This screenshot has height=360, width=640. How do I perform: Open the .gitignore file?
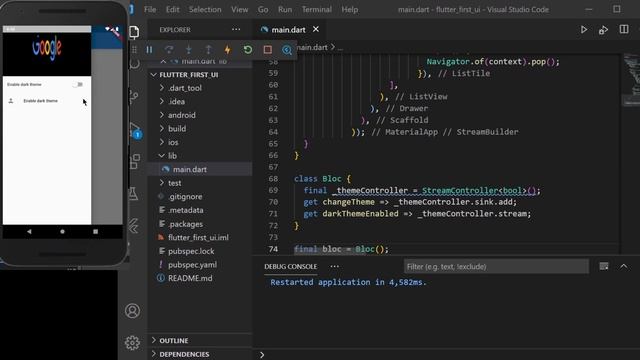(x=200, y=197)
